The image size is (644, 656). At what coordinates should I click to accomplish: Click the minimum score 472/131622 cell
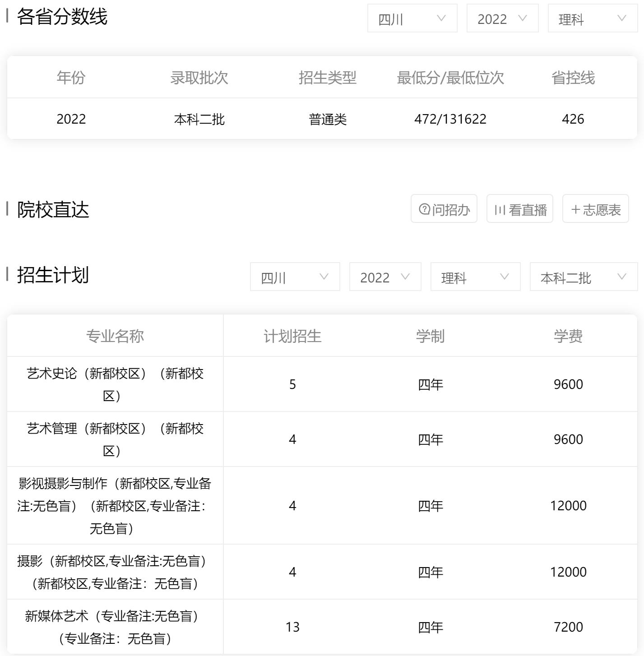(450, 119)
